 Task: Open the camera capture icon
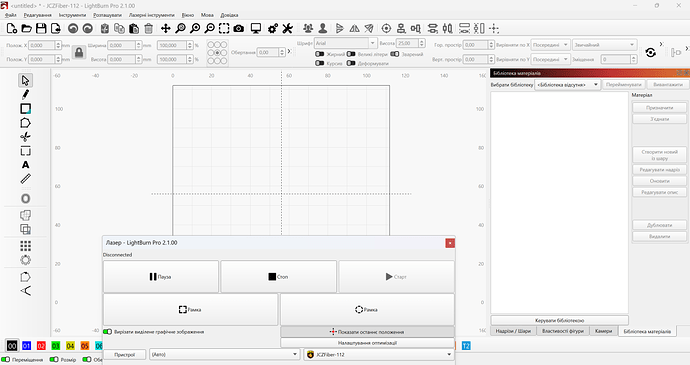tap(239, 29)
